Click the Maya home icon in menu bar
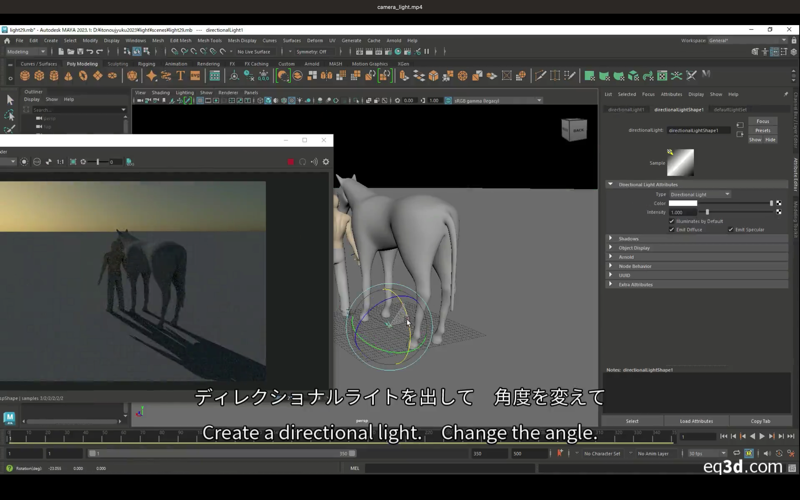Viewport: 800px width, 500px height. click(7, 41)
